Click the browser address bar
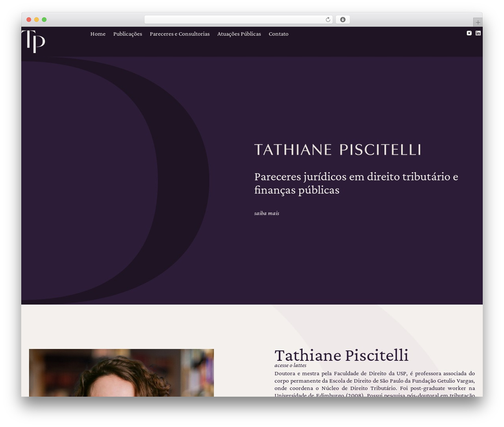 pos(238,20)
